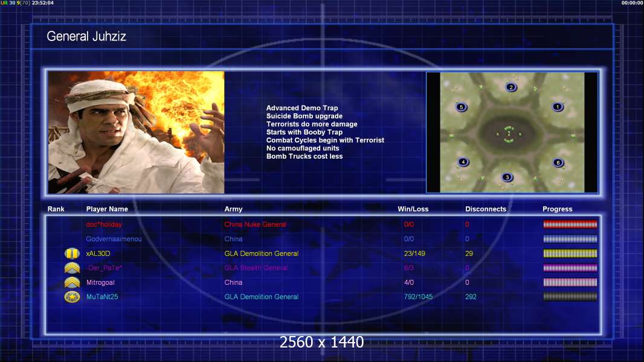Click the Player Name column header
Screen dimensions: 644x362
click(x=107, y=209)
